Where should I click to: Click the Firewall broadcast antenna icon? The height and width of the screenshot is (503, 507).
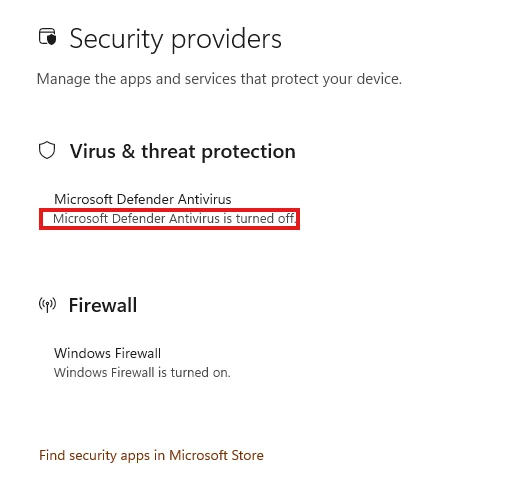click(47, 304)
